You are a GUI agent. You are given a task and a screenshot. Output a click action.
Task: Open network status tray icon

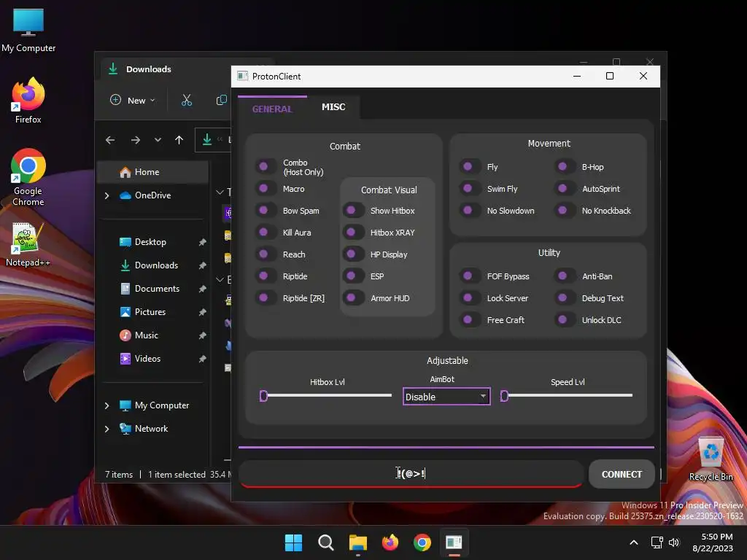tap(657, 542)
